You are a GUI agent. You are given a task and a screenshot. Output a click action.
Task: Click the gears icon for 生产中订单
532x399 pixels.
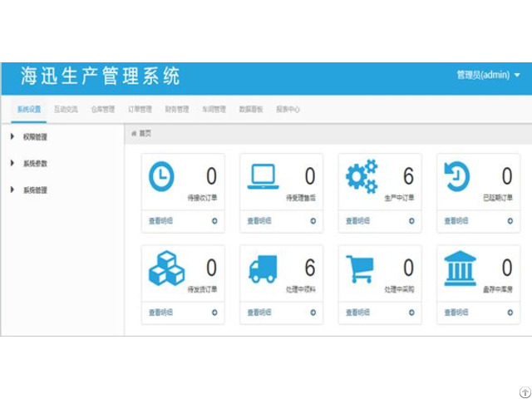pyautogui.click(x=362, y=176)
